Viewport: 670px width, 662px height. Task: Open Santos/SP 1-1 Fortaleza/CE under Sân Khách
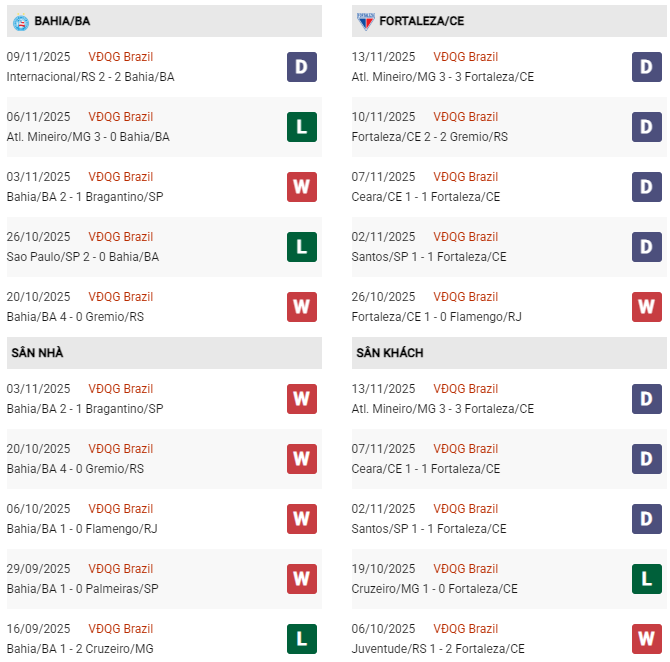[429, 529]
